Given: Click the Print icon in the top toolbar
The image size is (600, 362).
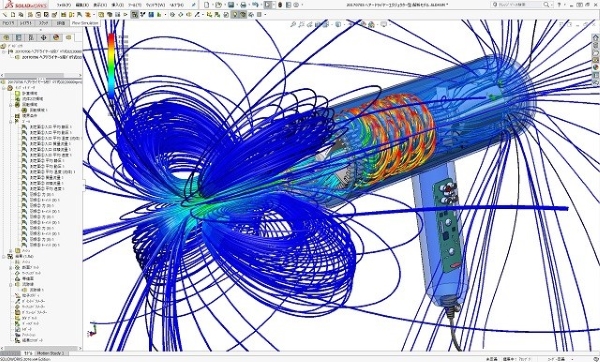Looking at the screenshot, I should (243, 5).
